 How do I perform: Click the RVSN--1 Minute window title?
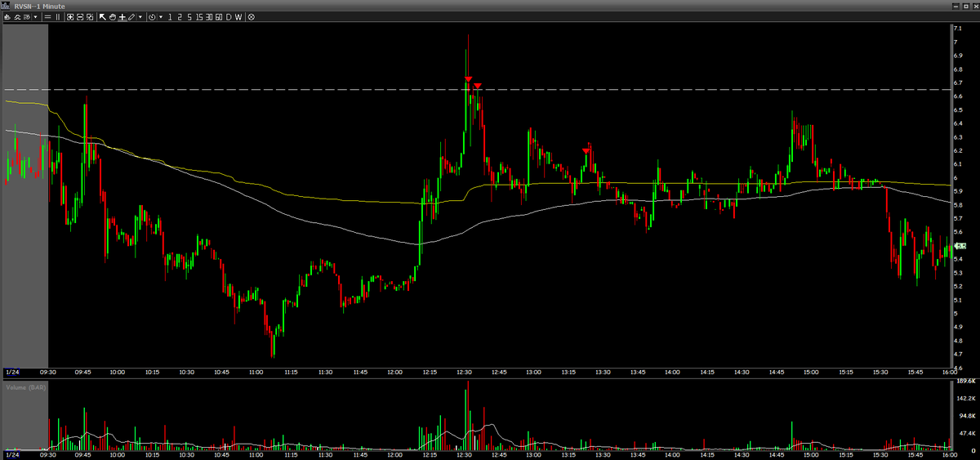click(x=39, y=7)
